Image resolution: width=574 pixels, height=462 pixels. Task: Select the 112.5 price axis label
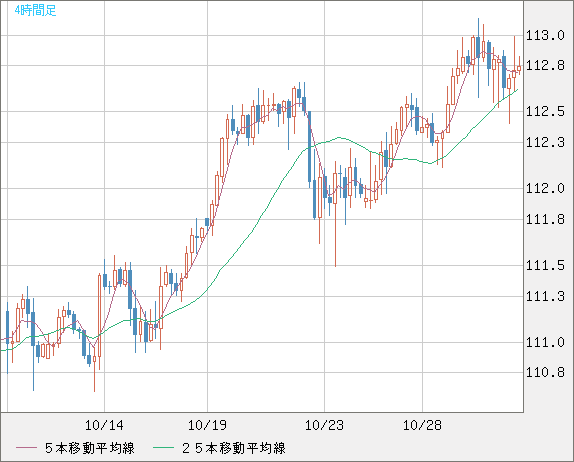point(545,111)
